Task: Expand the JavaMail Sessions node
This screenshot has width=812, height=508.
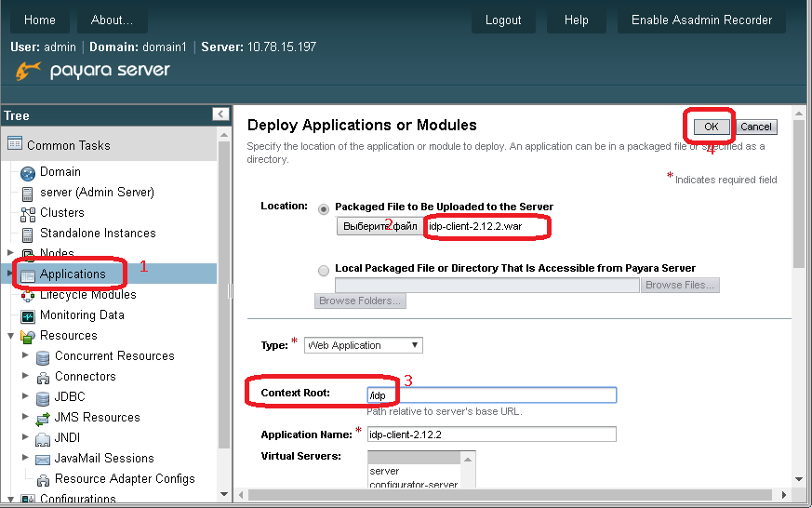Action: [x=25, y=457]
